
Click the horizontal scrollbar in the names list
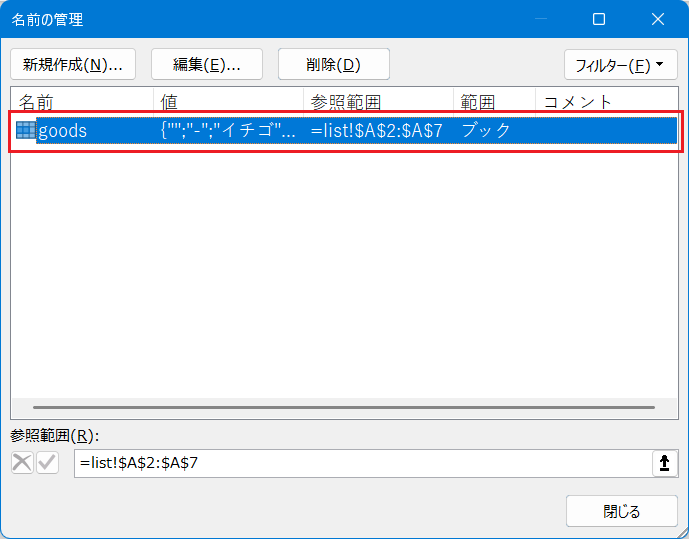(x=344, y=408)
